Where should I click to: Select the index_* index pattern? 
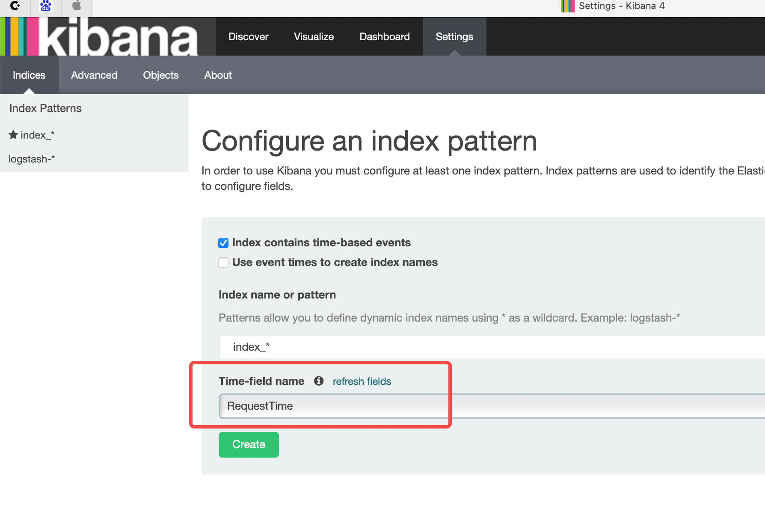coord(38,135)
